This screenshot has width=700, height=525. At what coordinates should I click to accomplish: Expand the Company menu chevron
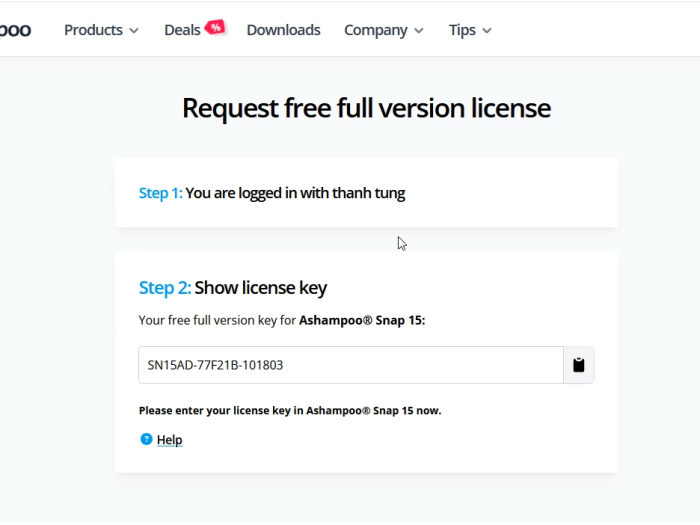coord(419,31)
